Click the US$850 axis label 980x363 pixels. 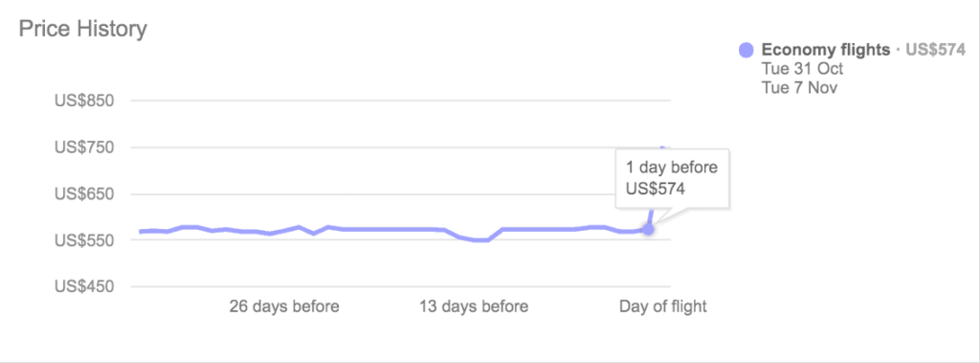coord(84,101)
